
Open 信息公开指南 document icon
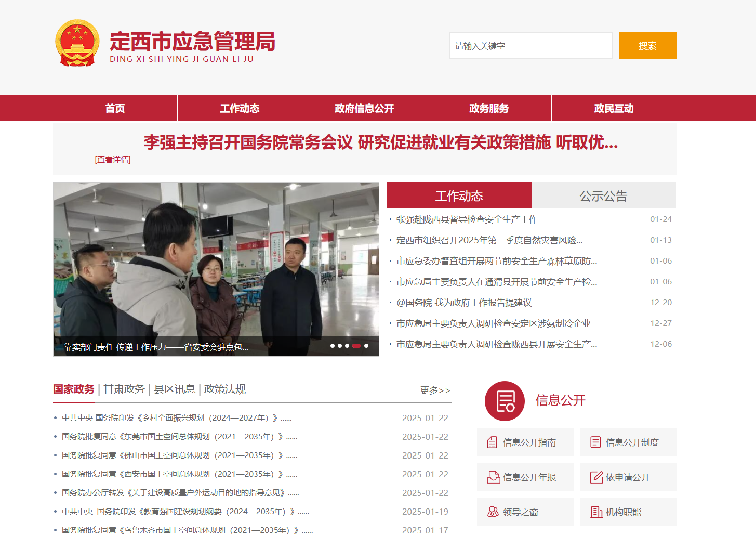[x=492, y=442]
